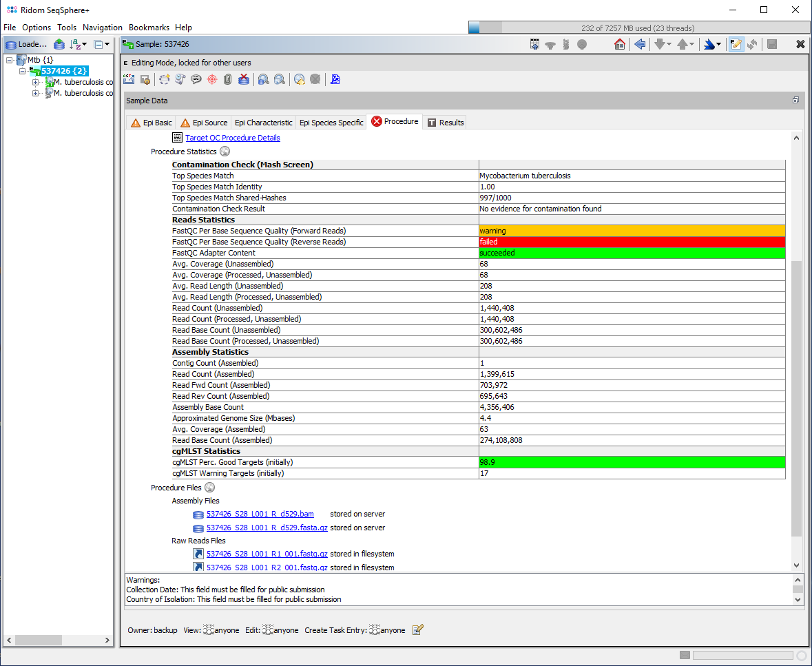Select sample 537426 in the tree
The width and height of the screenshot is (812, 666).
pyautogui.click(x=63, y=71)
